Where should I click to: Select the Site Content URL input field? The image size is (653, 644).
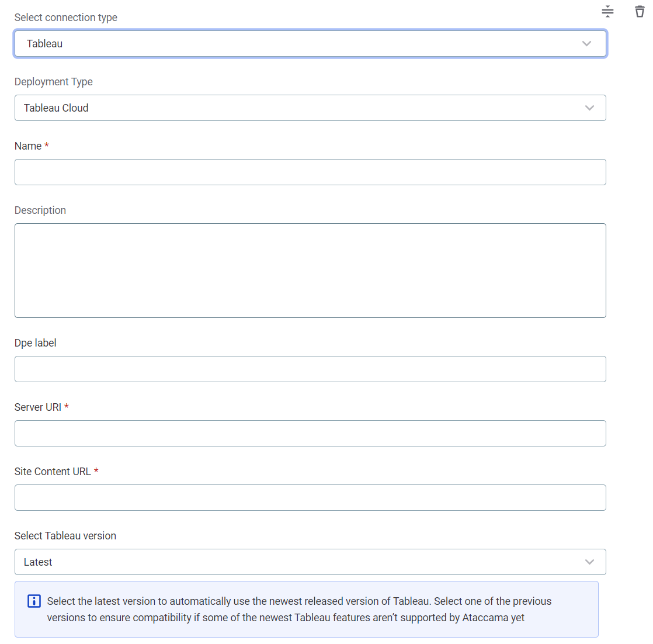click(310, 498)
